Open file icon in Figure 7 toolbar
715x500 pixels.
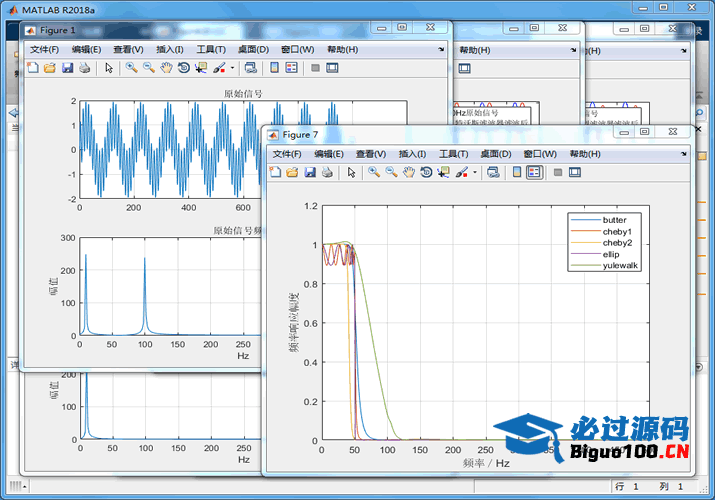[292, 172]
